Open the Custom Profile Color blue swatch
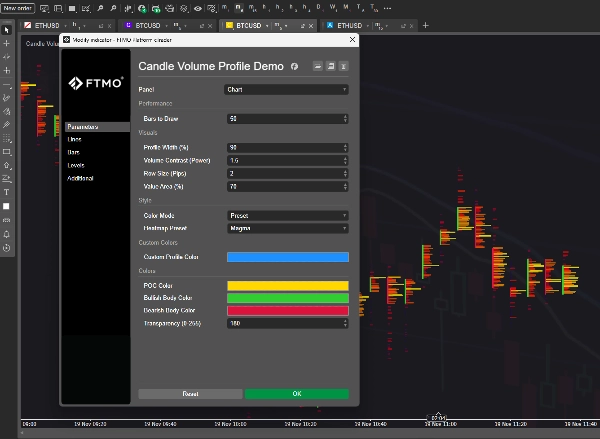 tap(288, 257)
